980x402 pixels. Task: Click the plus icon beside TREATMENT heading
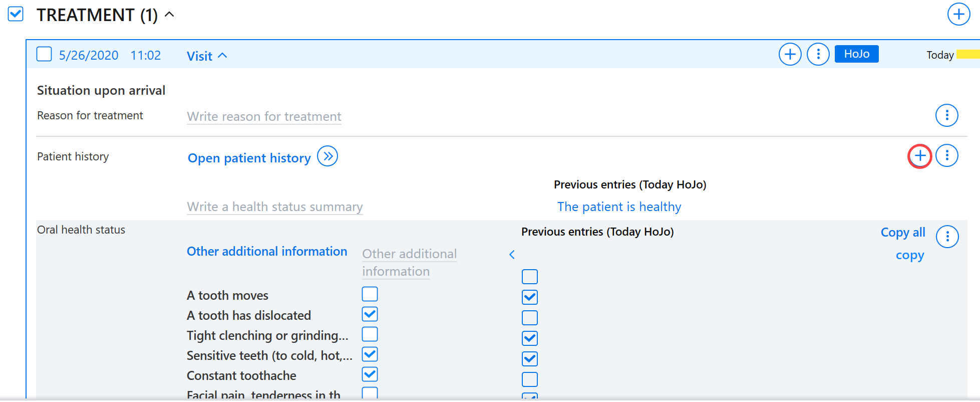click(958, 14)
